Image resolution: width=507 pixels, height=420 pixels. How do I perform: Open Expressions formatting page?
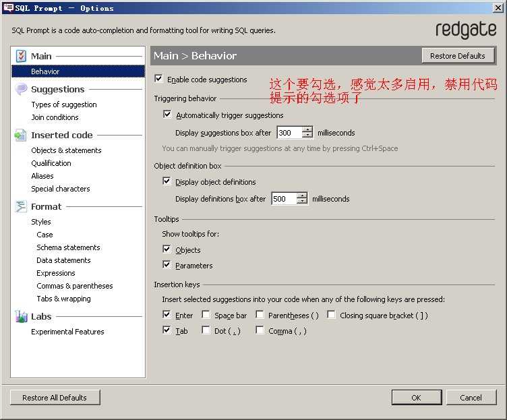pyautogui.click(x=55, y=273)
